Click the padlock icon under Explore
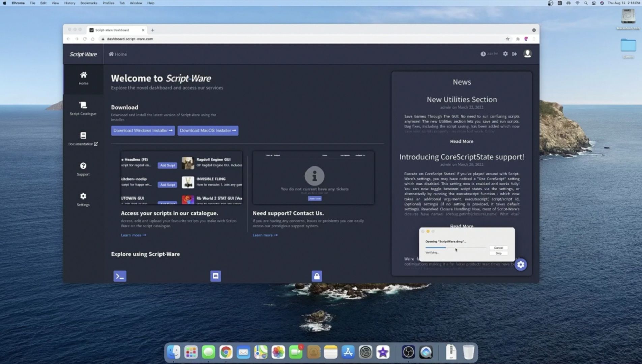 pyautogui.click(x=317, y=276)
